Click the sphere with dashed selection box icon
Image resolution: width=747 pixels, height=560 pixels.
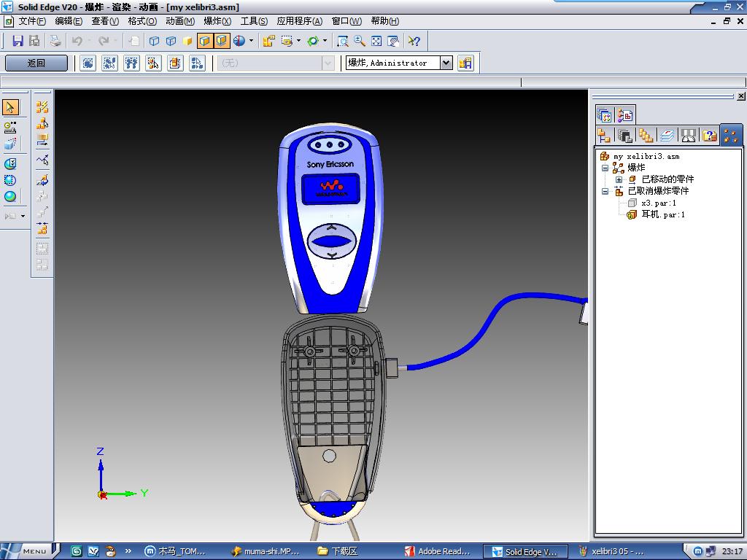point(10,180)
